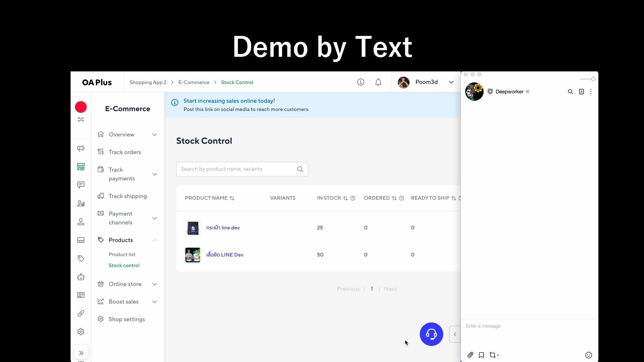The height and width of the screenshot is (362, 644).
Task: Open the เสื้อยืด LINE Dev product link
Action: (x=225, y=255)
